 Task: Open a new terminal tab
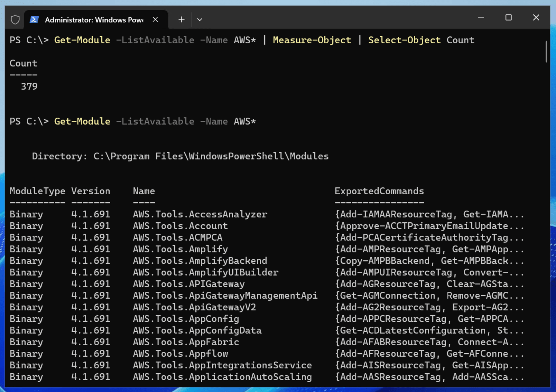[x=182, y=19]
